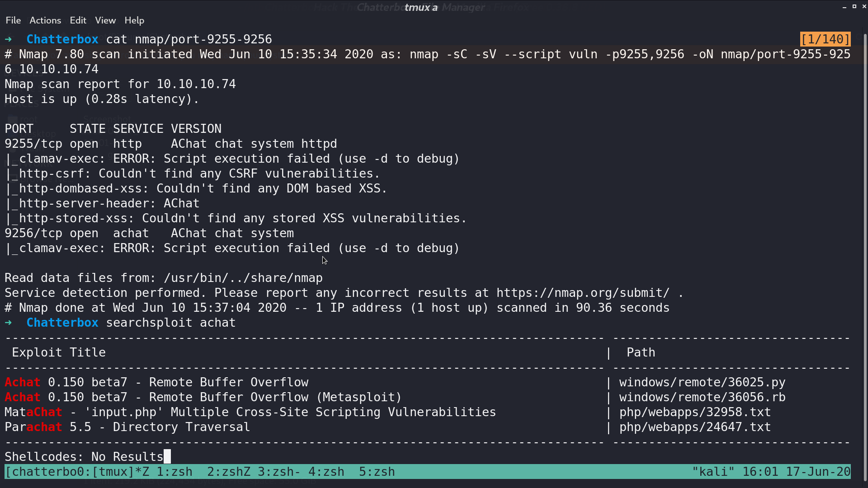The width and height of the screenshot is (868, 488).
Task: Open the Edit menu
Action: point(78,20)
